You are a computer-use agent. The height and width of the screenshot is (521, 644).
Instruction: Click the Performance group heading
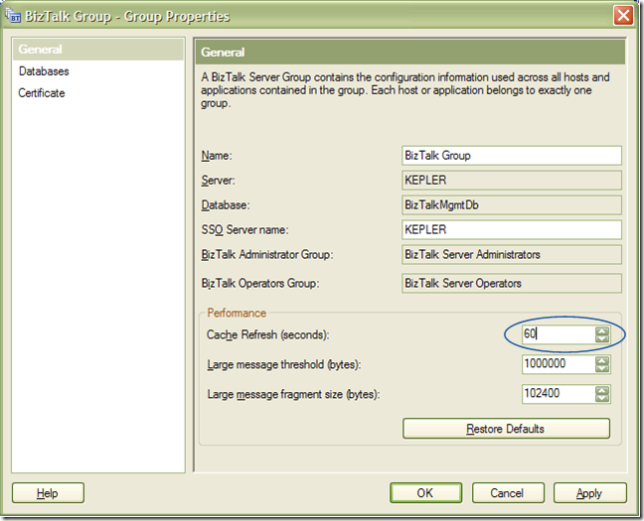coord(237,313)
